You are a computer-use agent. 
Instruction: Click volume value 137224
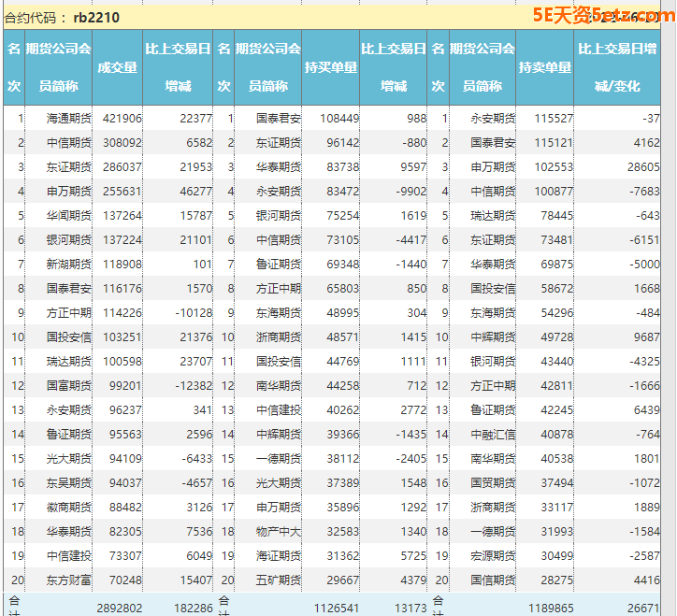122,240
